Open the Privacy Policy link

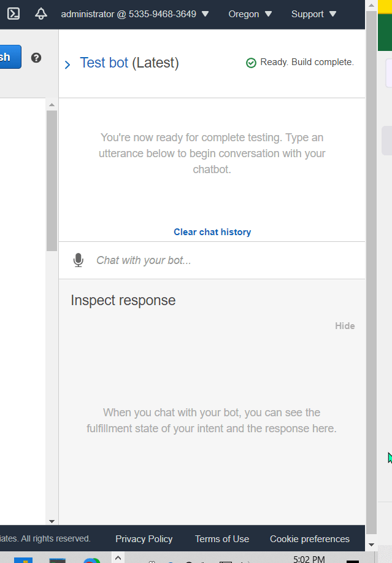click(x=144, y=538)
